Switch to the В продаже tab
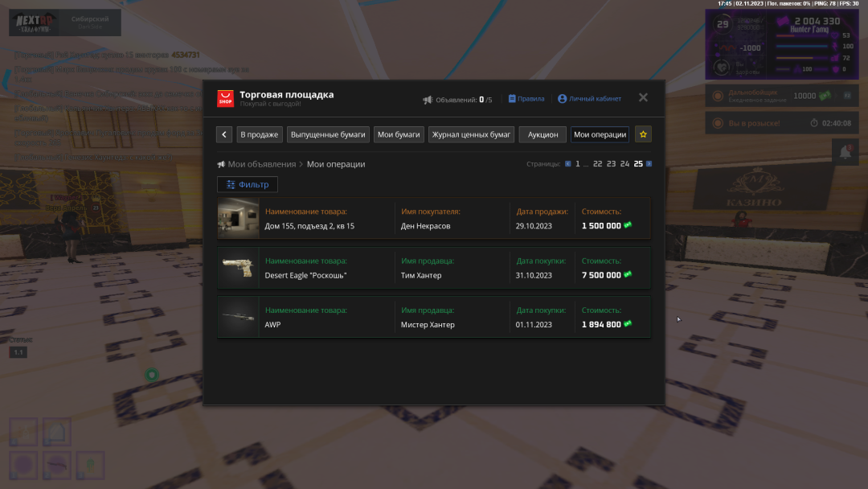The width and height of the screenshot is (868, 489). click(260, 134)
